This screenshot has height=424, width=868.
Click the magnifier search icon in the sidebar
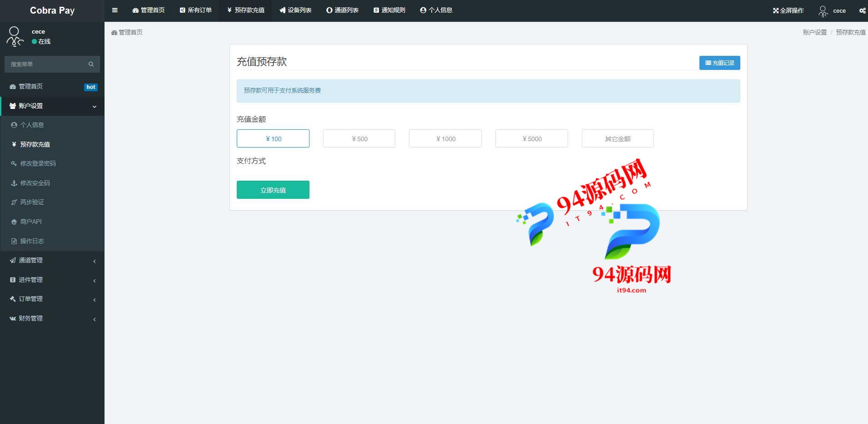91,64
